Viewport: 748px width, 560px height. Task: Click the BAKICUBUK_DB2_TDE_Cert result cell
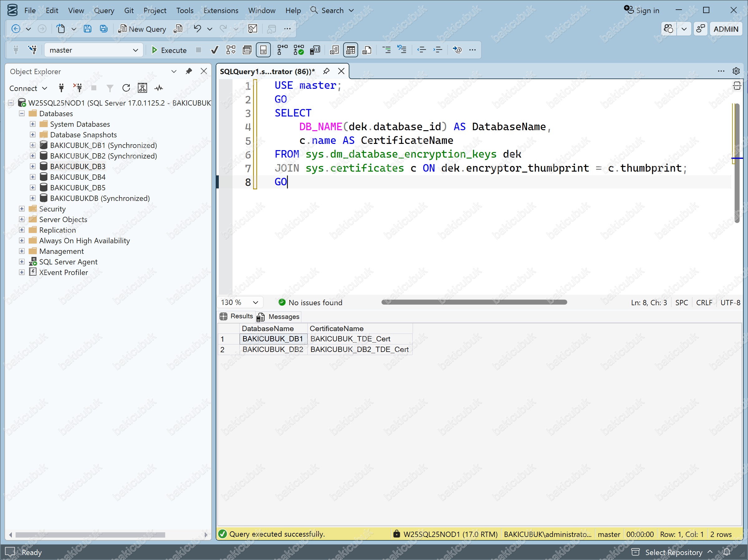point(360,349)
